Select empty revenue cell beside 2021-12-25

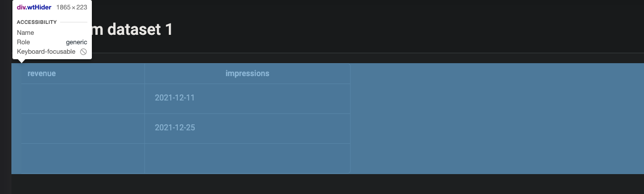pyautogui.click(x=83, y=128)
